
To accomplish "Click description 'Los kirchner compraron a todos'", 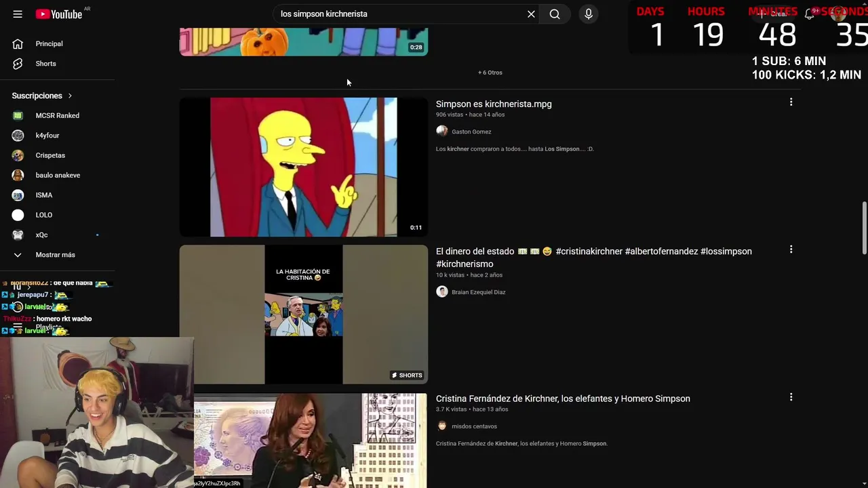I will pyautogui.click(x=515, y=149).
